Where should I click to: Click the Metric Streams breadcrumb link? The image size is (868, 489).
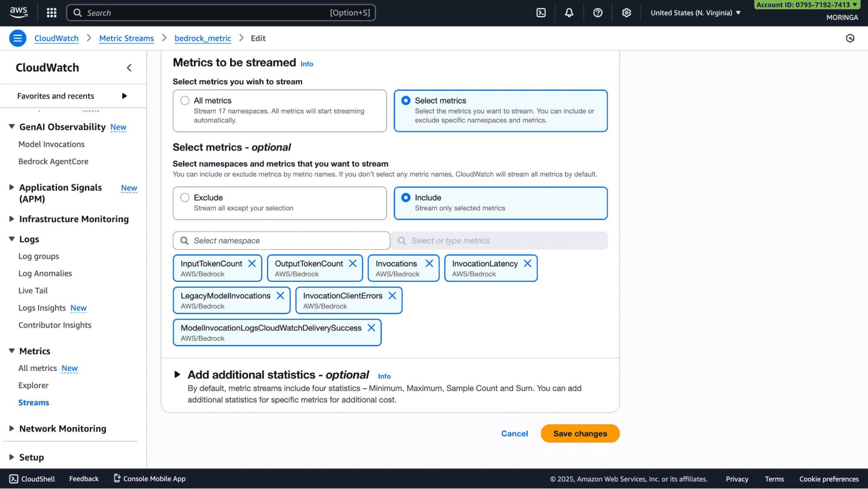point(126,38)
